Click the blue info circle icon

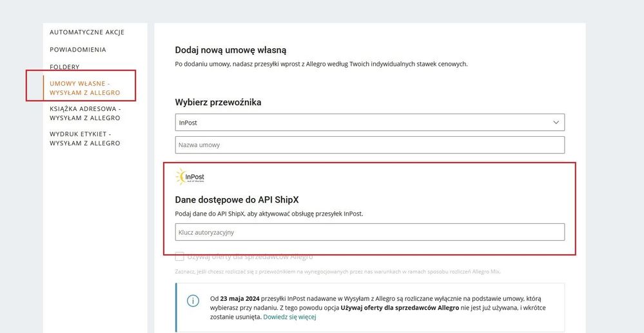pos(193,301)
